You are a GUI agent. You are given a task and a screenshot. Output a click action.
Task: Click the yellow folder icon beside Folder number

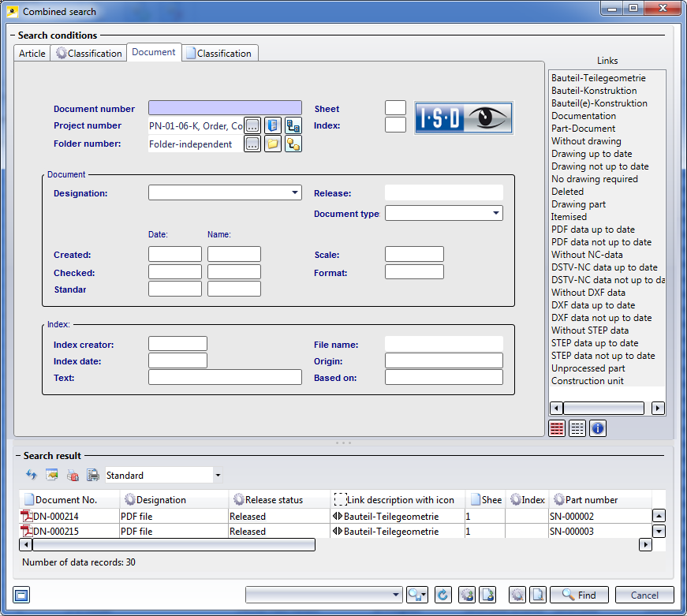[x=273, y=144]
